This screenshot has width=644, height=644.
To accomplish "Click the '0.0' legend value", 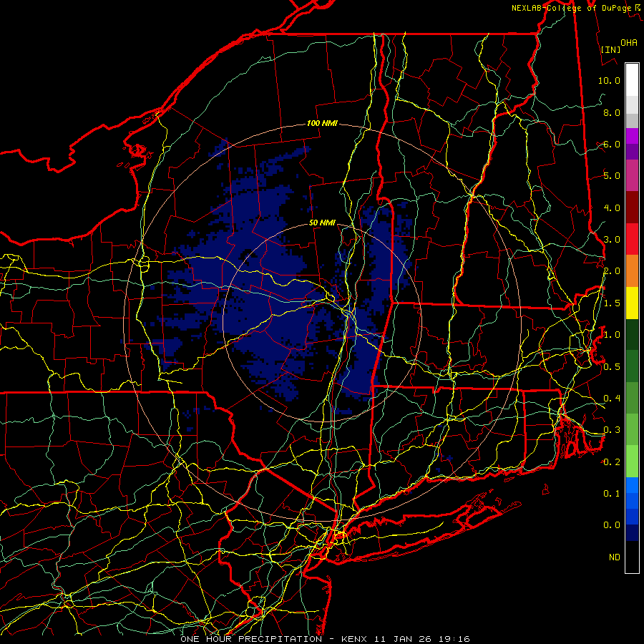I will click(612, 525).
